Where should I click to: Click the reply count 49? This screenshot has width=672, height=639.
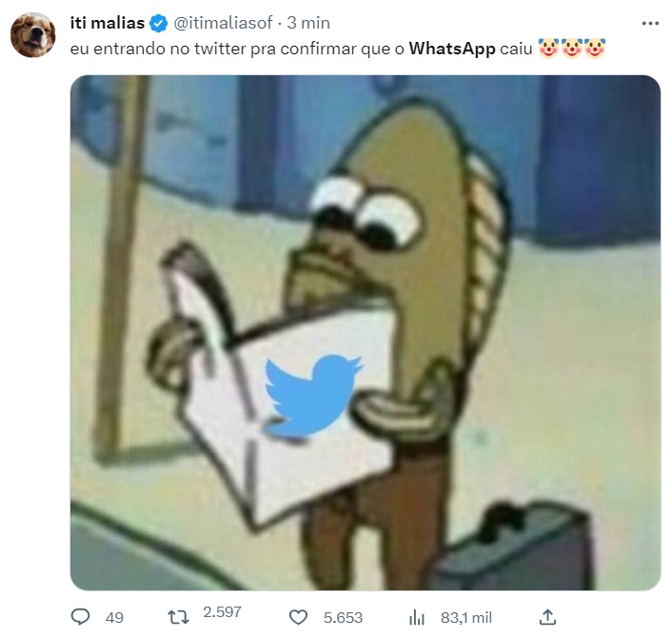click(x=114, y=617)
